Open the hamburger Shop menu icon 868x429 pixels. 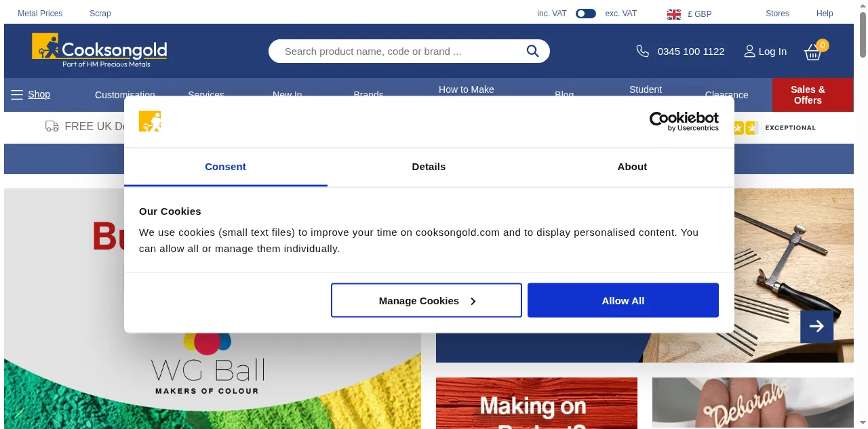[17, 95]
